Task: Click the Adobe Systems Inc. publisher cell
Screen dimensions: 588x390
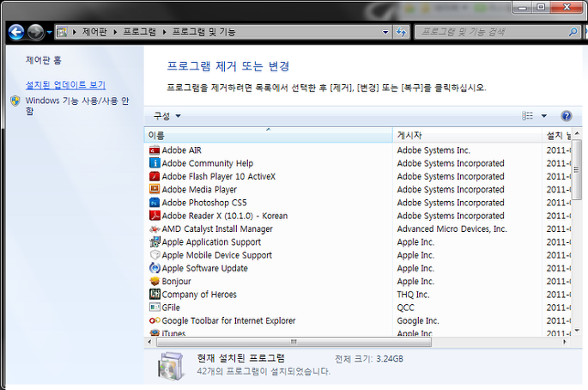Action: (x=433, y=150)
